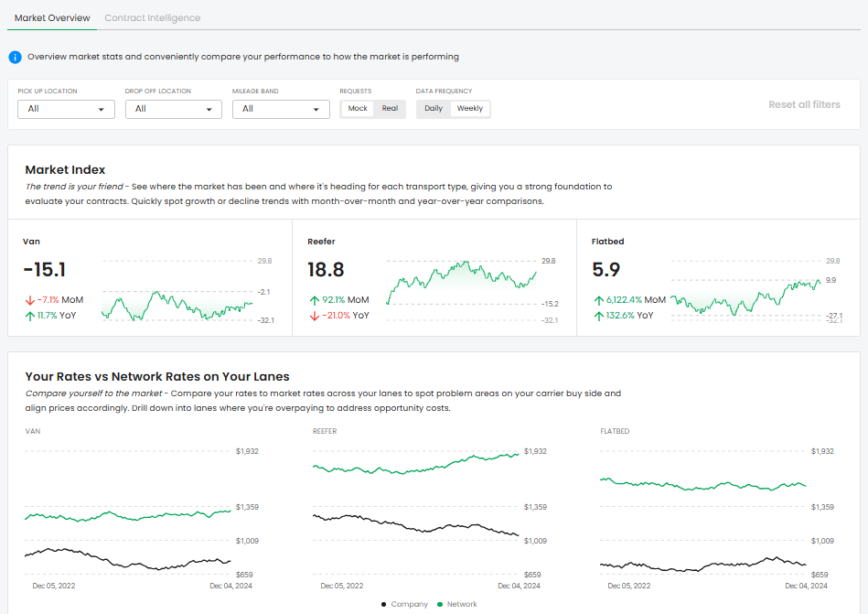Click the Reefer MoM green up arrow
868x614 pixels.
pyautogui.click(x=315, y=301)
